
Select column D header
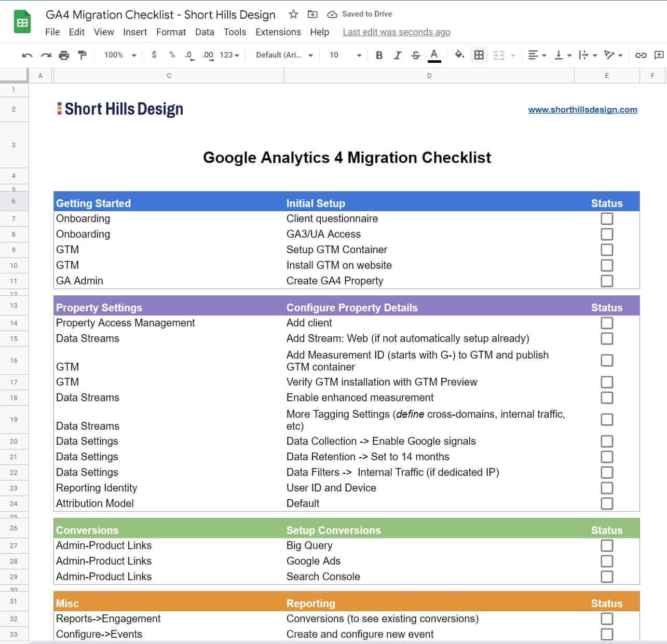pos(429,76)
